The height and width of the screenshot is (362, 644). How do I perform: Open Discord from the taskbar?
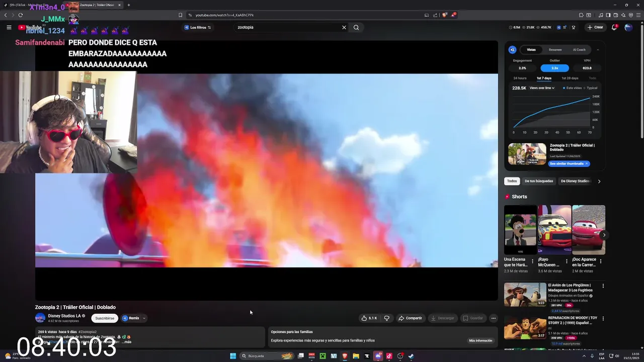378,356
